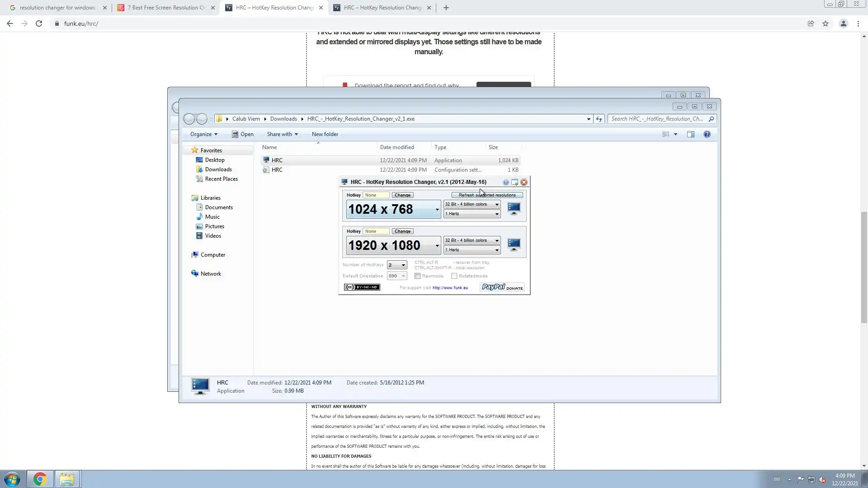Switch to 7 Best Free Screen Resolution tab
Viewport: 868px width, 488px height.
pyautogui.click(x=166, y=8)
